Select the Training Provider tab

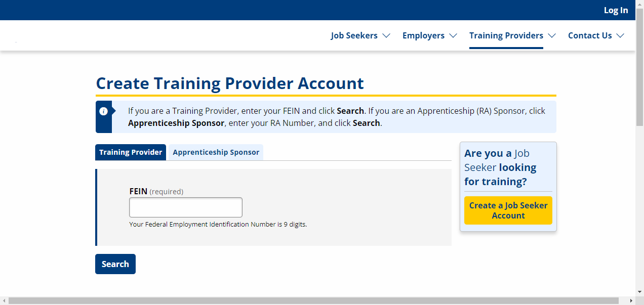[131, 152]
